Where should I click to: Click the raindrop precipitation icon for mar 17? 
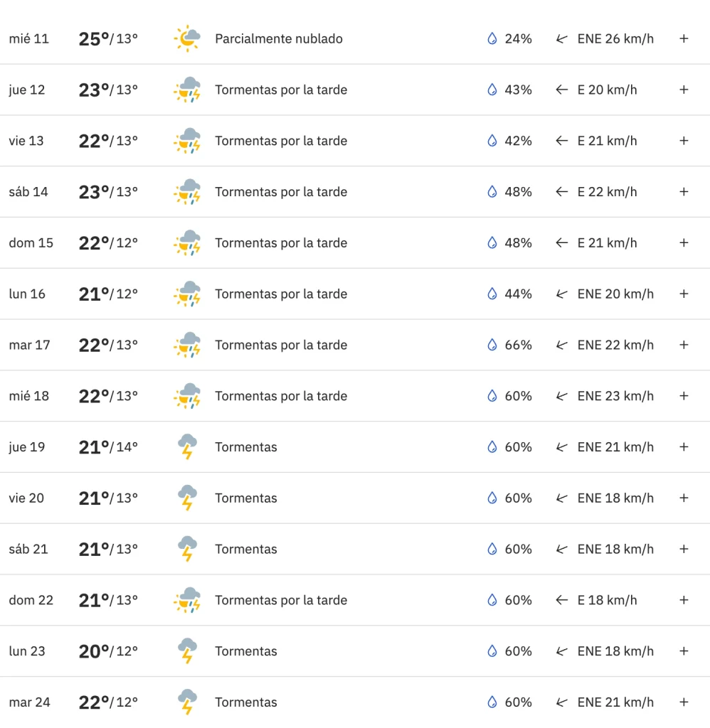click(x=492, y=345)
